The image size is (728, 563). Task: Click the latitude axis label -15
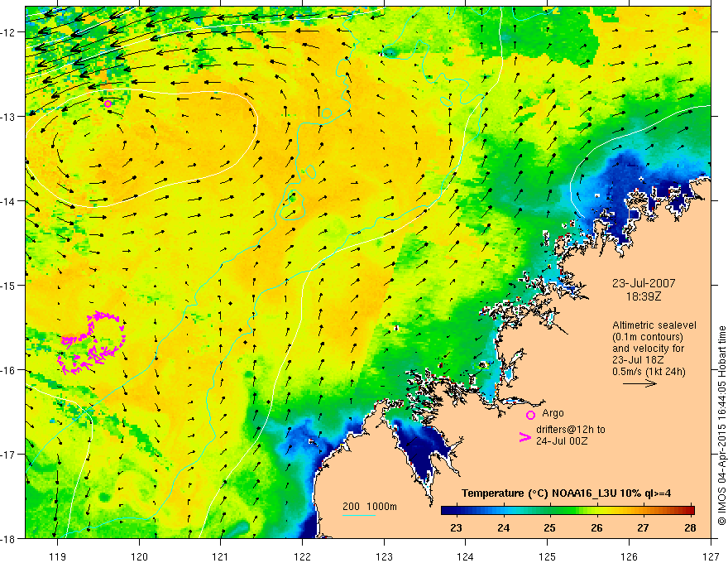coord(9,285)
